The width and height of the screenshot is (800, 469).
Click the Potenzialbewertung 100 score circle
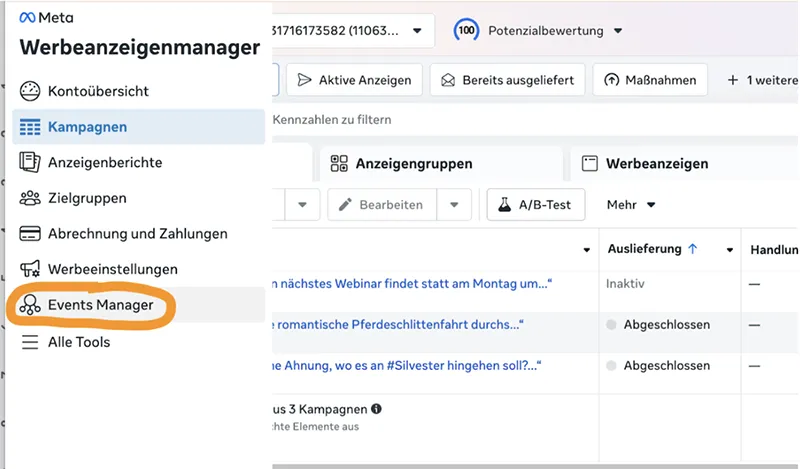pos(466,31)
